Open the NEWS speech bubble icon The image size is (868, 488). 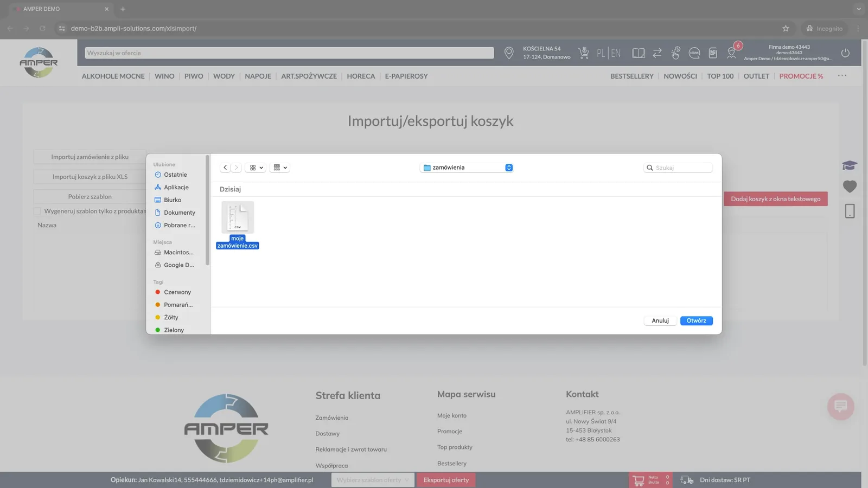694,53
